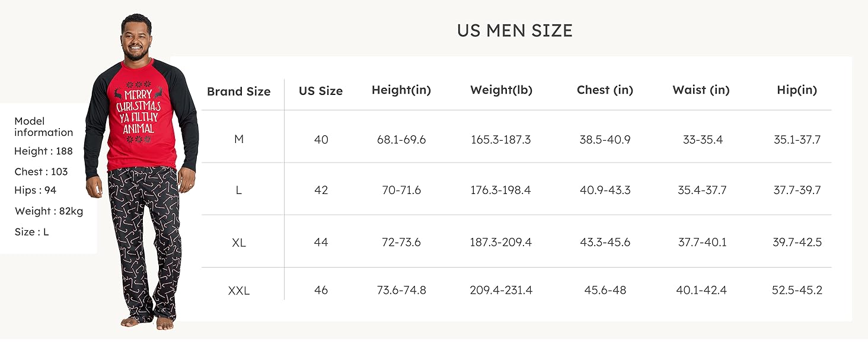Click the model photo in Christmas pajamas
Viewport: 868px width, 356px height.
click(142, 172)
